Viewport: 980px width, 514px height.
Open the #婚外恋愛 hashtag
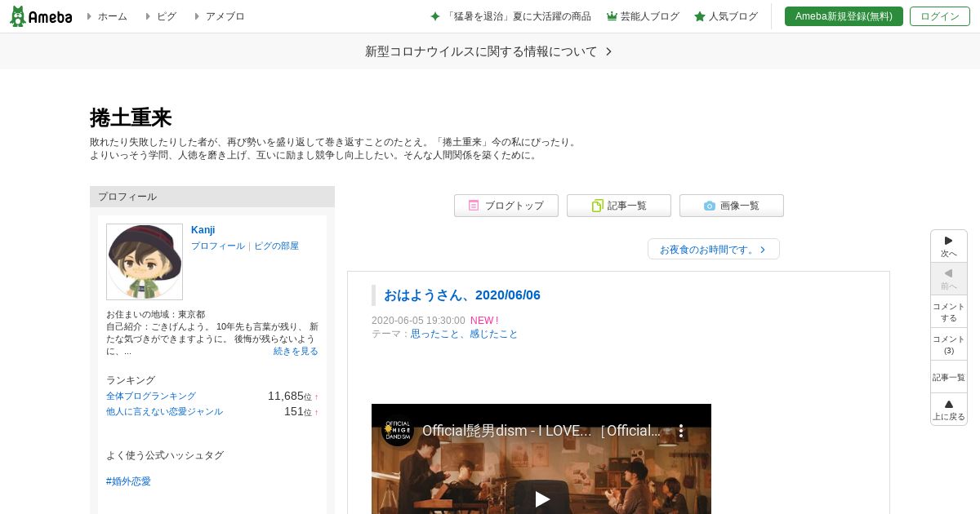[128, 481]
